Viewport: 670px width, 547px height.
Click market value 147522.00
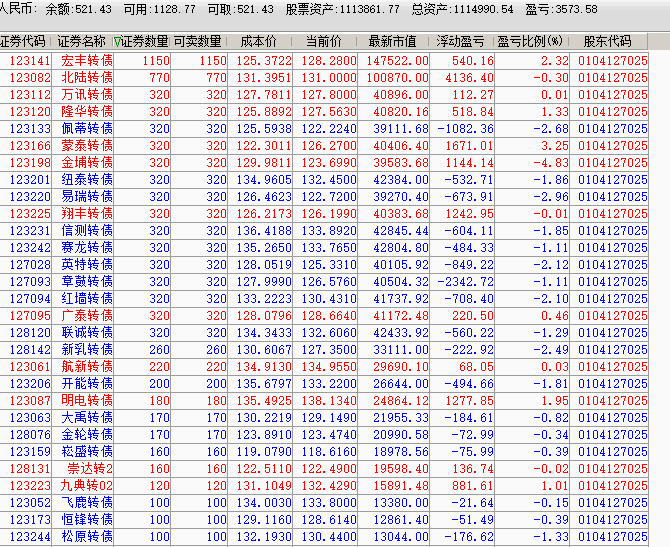coord(397,61)
